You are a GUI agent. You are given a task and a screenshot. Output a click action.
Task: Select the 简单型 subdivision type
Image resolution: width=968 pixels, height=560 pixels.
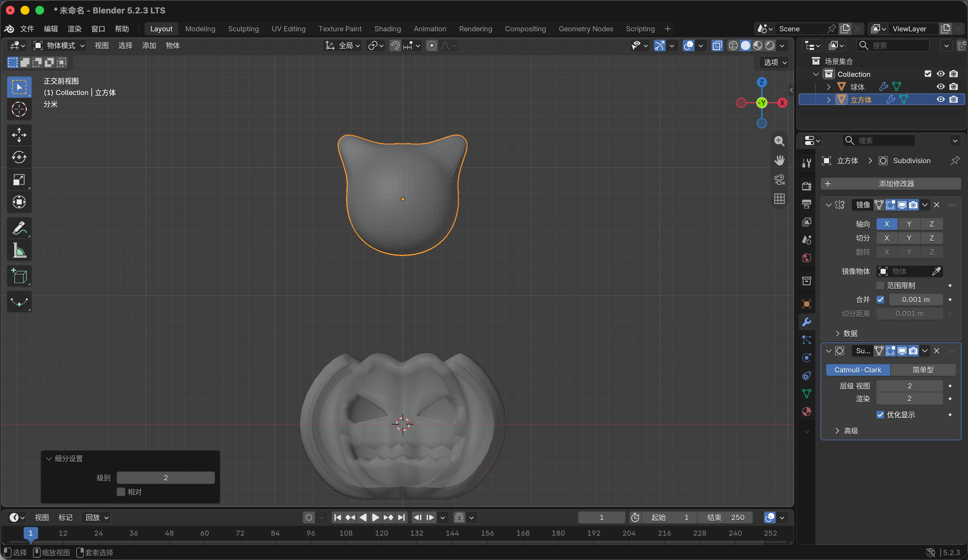click(x=923, y=370)
